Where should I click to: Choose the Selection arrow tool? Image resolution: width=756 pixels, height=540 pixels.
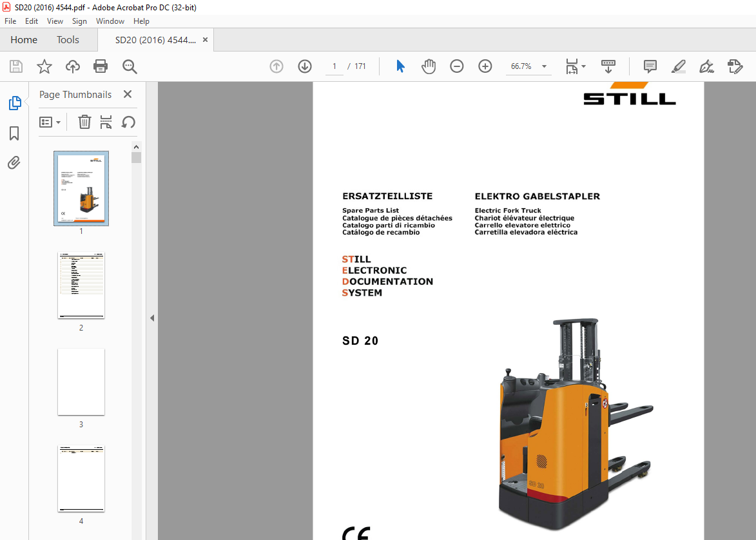tap(400, 66)
